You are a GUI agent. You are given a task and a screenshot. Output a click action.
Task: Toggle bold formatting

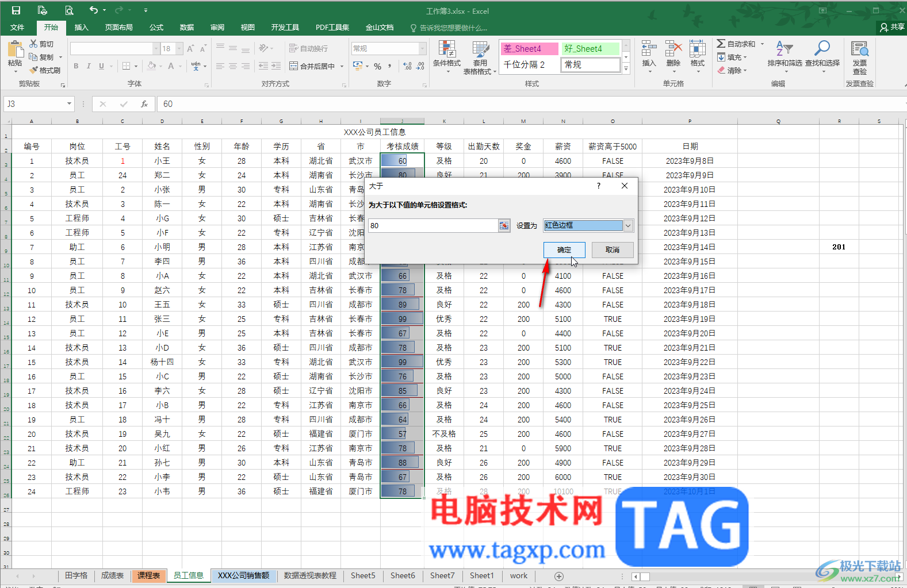pyautogui.click(x=76, y=66)
